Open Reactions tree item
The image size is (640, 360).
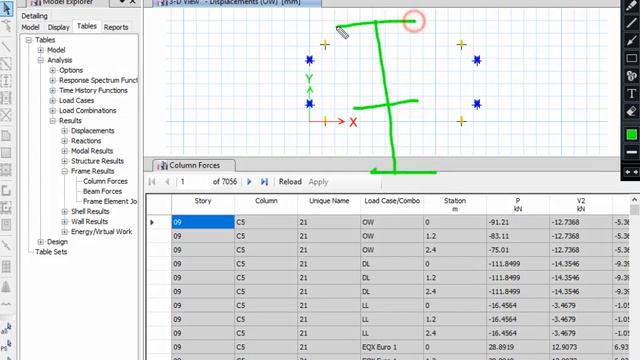point(86,141)
